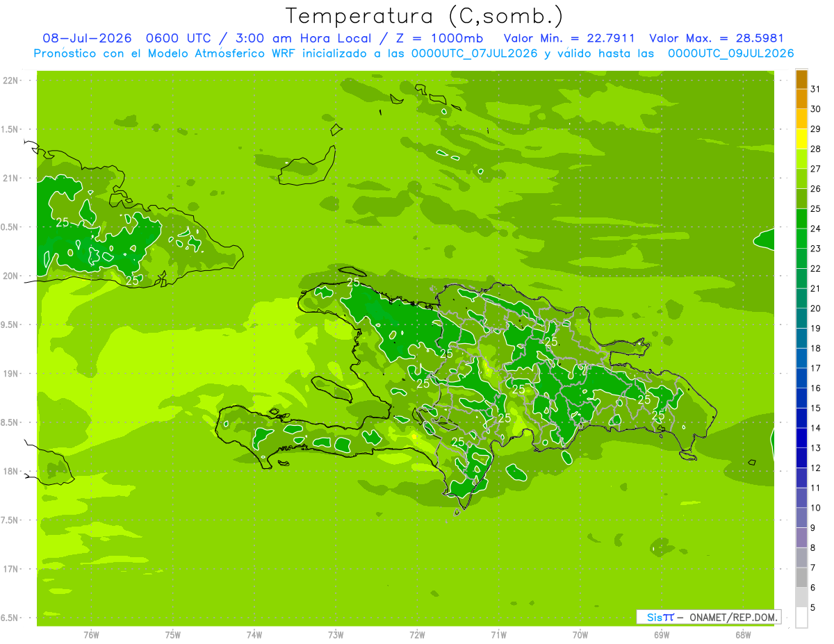
Task: Pick the orange legend swatch between 30 and 31
Action: [801, 99]
